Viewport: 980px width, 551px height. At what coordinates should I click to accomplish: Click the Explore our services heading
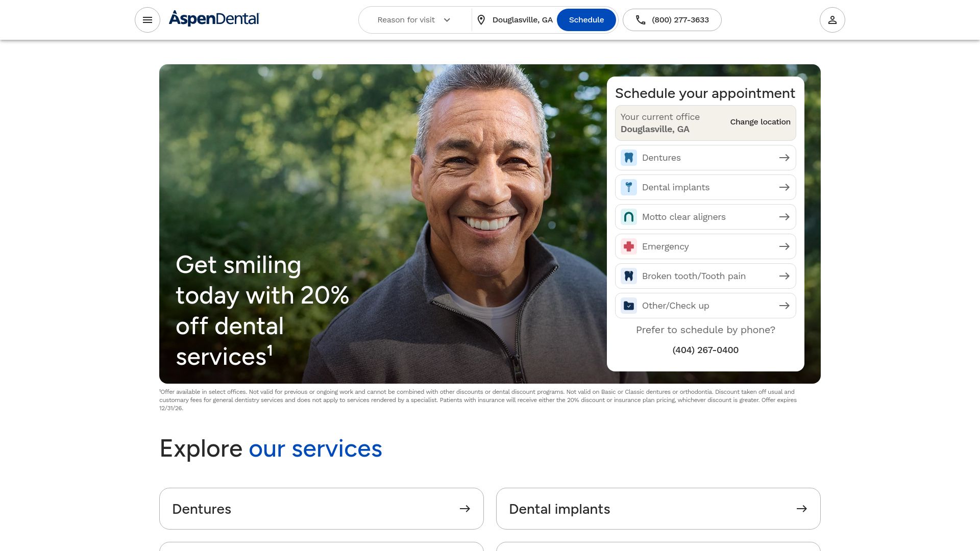[271, 448]
